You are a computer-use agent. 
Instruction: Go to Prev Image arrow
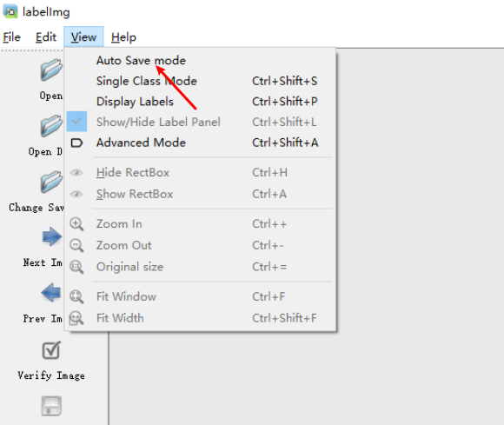[x=51, y=293]
